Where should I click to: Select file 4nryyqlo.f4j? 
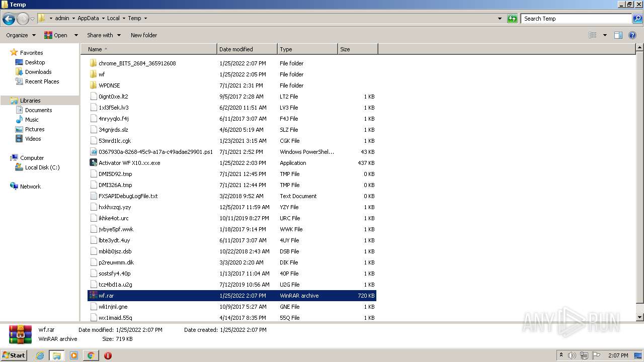coord(114,119)
